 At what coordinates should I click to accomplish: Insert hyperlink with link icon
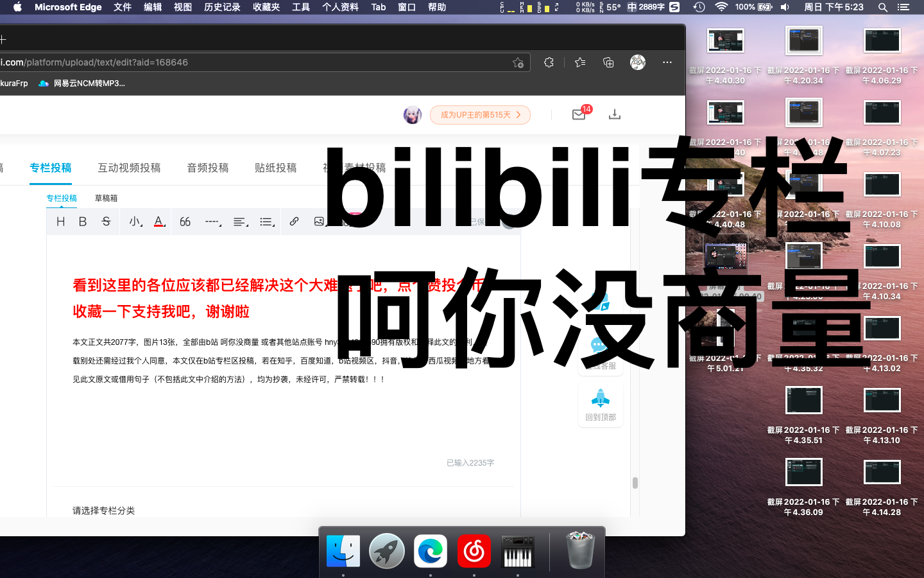[x=294, y=222]
